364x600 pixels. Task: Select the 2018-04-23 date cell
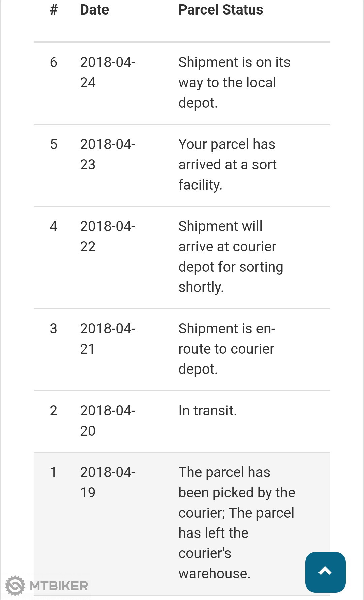[107, 154]
